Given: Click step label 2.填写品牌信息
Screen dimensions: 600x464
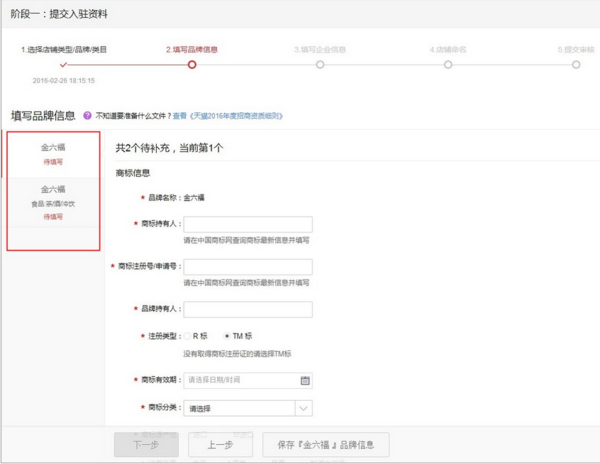Looking at the screenshot, I should tap(192, 49).
